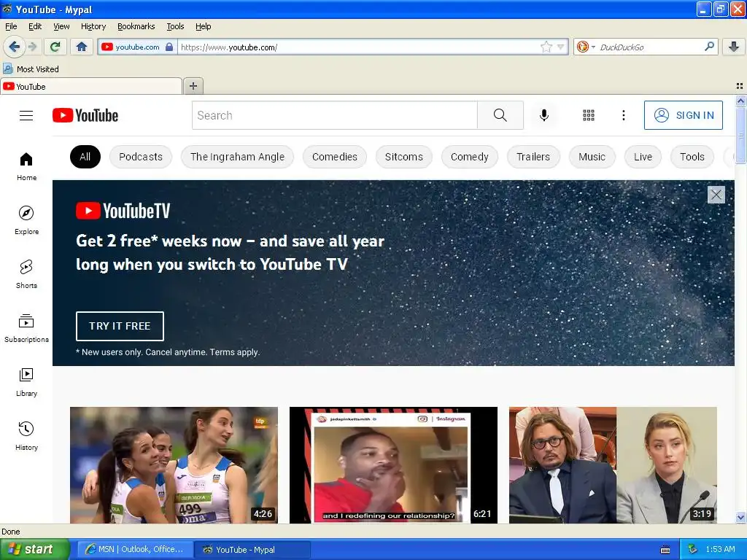Click the system tray clock 1:53 AM
Viewport: 747px width, 560px height.
[x=720, y=550]
